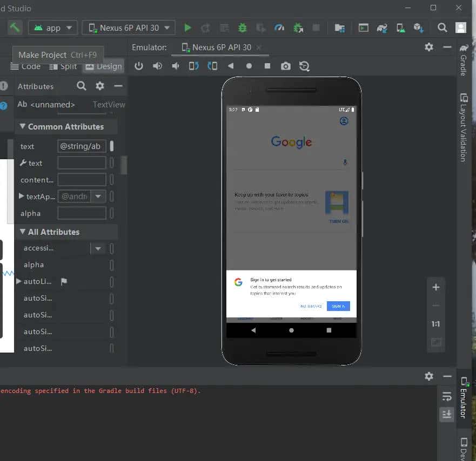Start debugging with the Debug icon

click(x=242, y=27)
